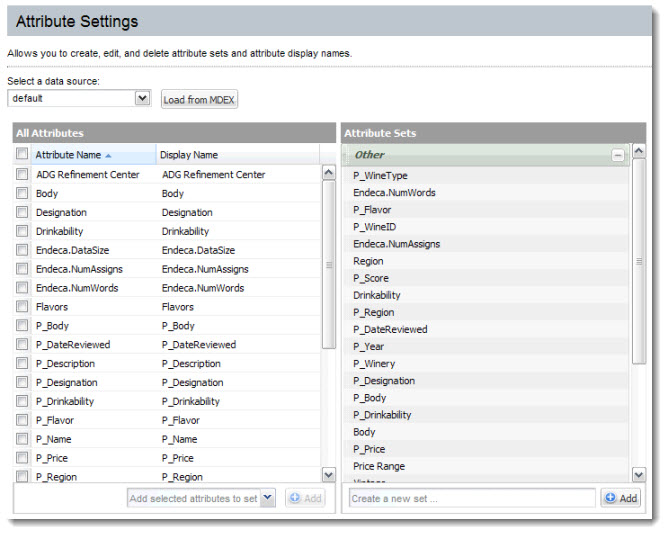Select Price Range in the Other set
667x534 pixels.
[379, 466]
